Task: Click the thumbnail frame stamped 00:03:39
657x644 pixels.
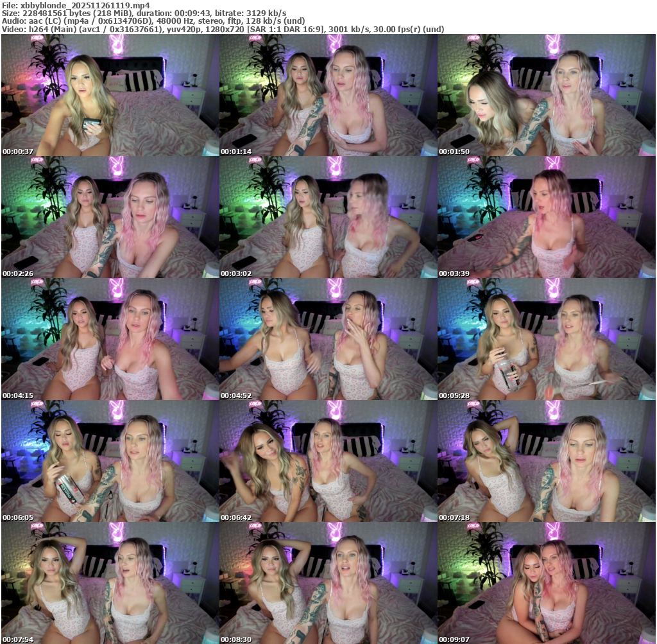Action: pyautogui.click(x=547, y=217)
